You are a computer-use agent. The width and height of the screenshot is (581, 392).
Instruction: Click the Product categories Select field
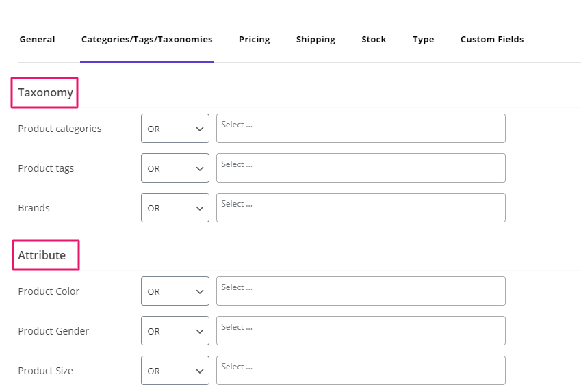tap(361, 128)
